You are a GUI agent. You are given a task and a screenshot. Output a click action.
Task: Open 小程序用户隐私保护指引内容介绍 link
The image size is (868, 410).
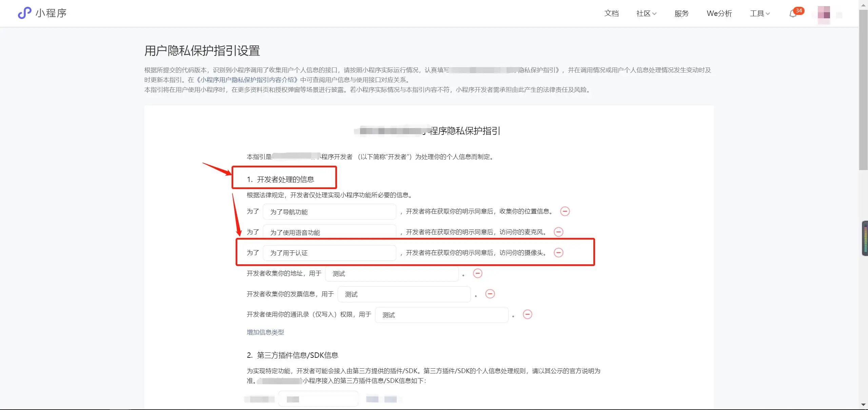[x=248, y=80]
